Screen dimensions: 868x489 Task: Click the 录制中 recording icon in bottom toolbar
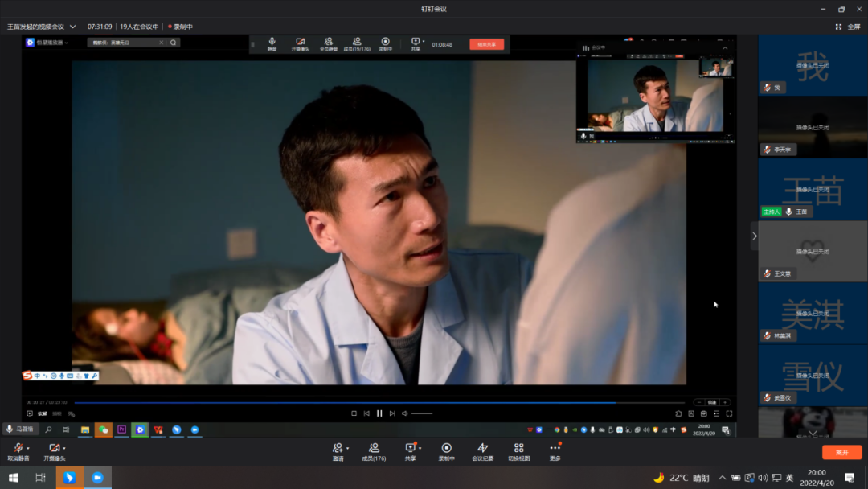click(x=446, y=449)
